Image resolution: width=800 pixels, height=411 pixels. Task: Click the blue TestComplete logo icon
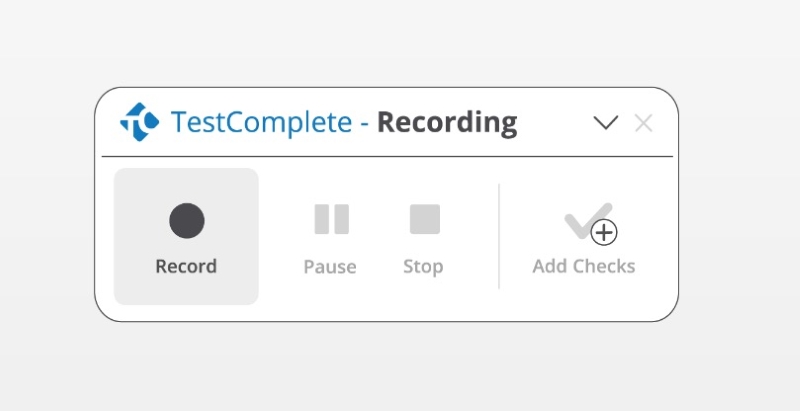[139, 122]
